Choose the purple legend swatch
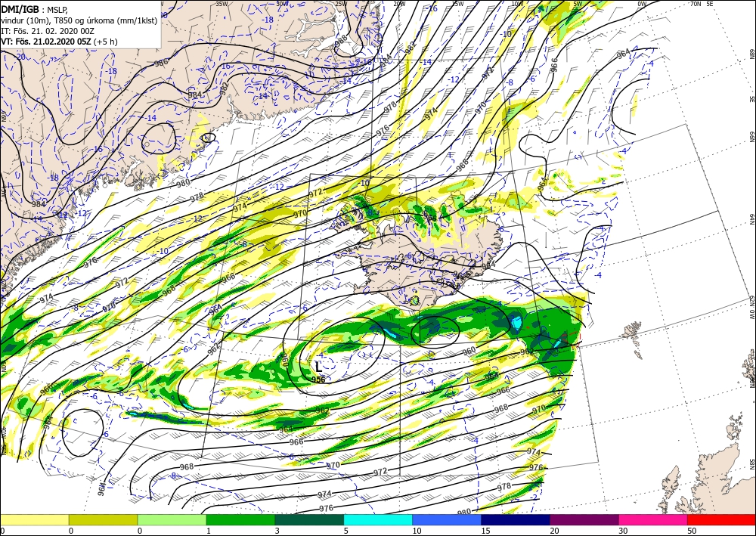 click(x=584, y=519)
